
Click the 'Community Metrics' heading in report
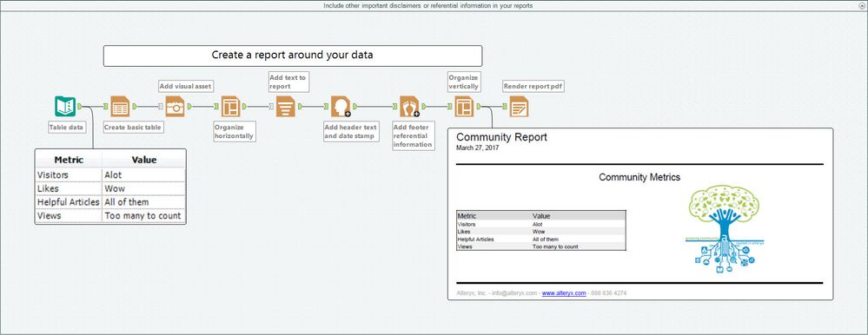tap(639, 177)
